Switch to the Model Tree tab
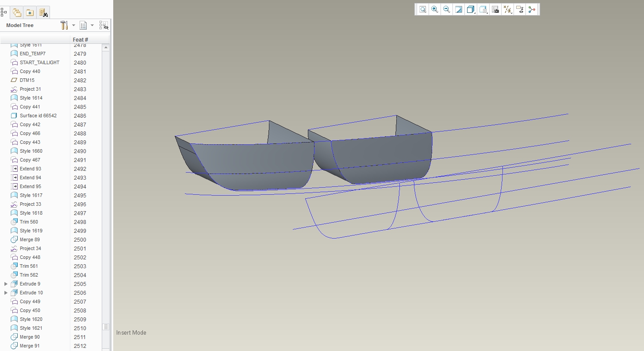This screenshot has height=351, width=644. point(4,12)
